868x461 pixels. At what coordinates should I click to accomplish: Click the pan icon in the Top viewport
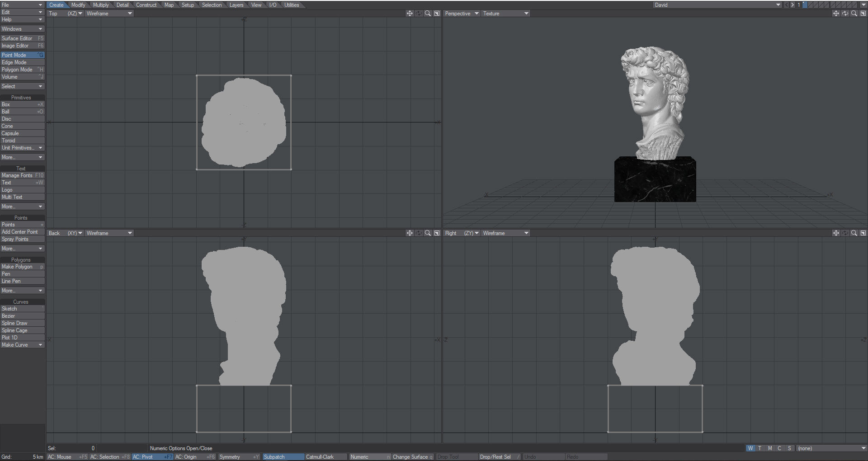click(x=410, y=14)
